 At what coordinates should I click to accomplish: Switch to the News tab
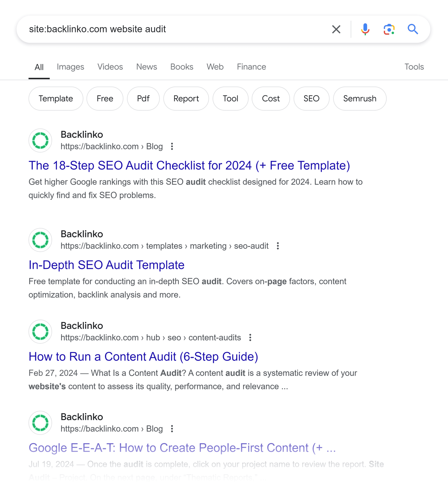(x=146, y=67)
